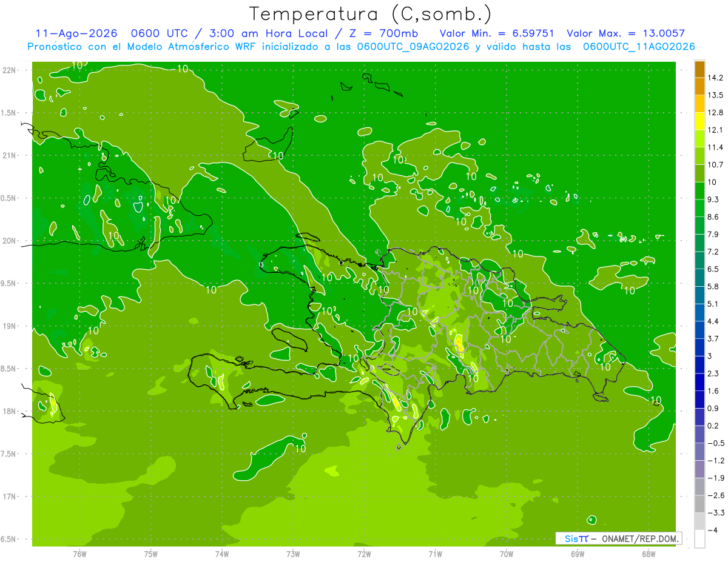Click the '7.9' color scale value
This screenshot has height=562, width=728.
click(x=713, y=234)
